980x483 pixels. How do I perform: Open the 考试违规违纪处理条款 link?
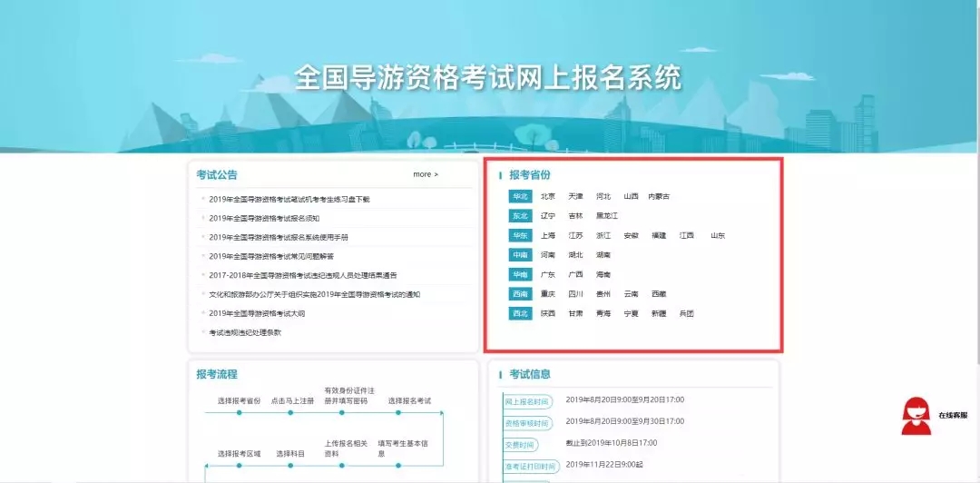point(245,332)
